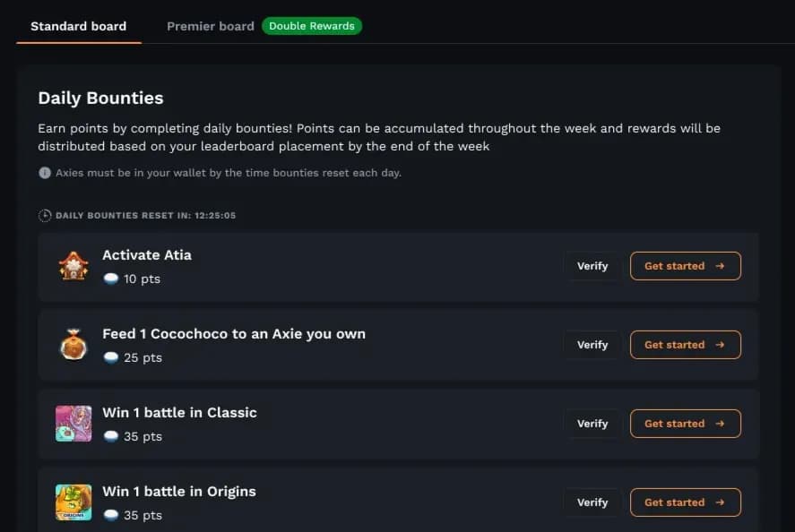This screenshot has width=795, height=532.
Task: Click the clock icon by reset timer
Action: pos(45,216)
